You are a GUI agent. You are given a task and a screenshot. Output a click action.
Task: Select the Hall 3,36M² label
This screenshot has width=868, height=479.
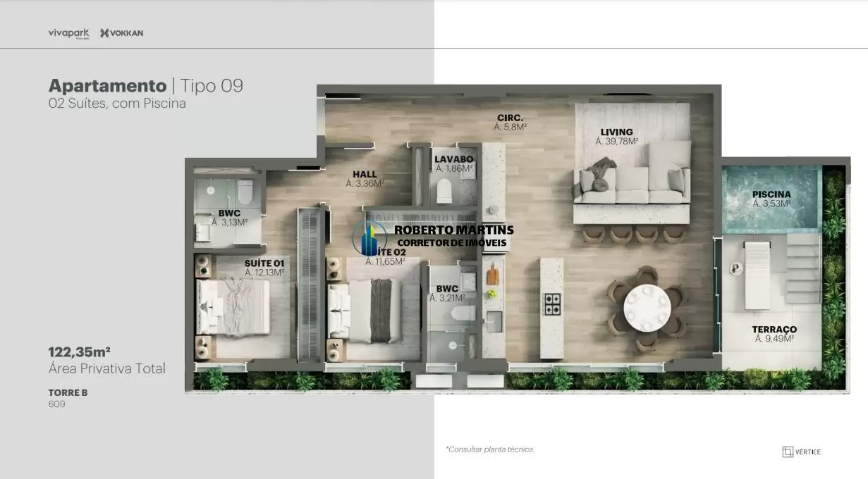(365, 178)
